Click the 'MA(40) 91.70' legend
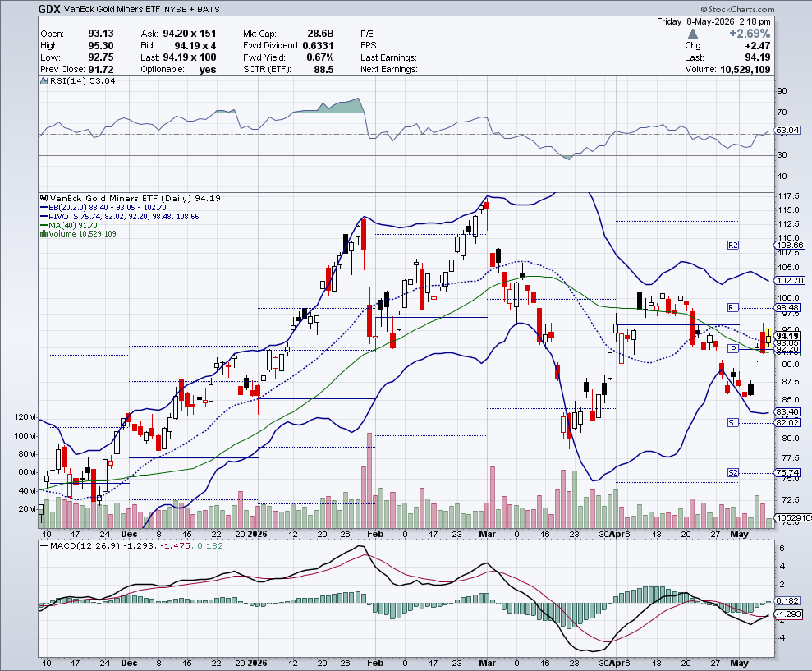The height and width of the screenshot is (671, 812). (69, 225)
